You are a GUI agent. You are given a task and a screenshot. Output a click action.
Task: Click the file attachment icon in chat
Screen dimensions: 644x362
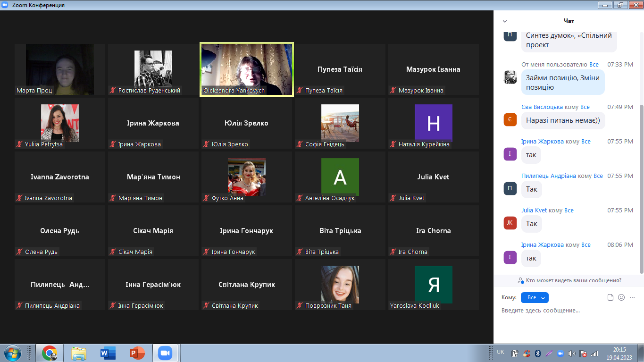(610, 297)
